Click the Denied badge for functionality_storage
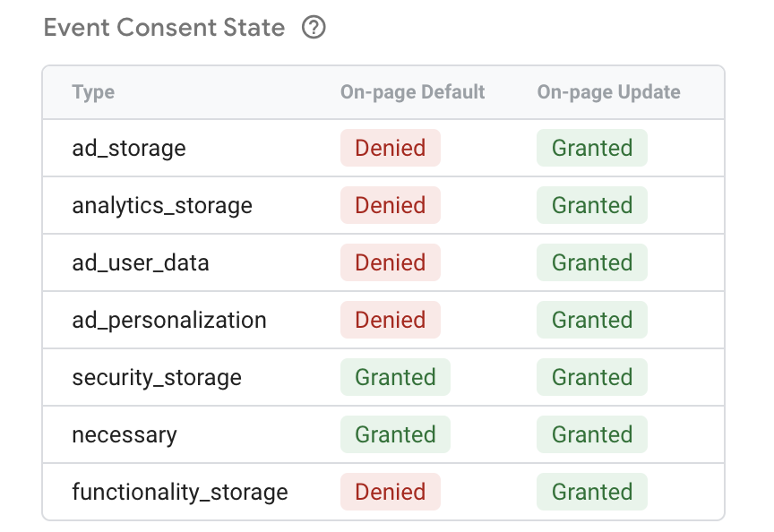This screenshot has height=532, width=774. pyautogui.click(x=390, y=492)
